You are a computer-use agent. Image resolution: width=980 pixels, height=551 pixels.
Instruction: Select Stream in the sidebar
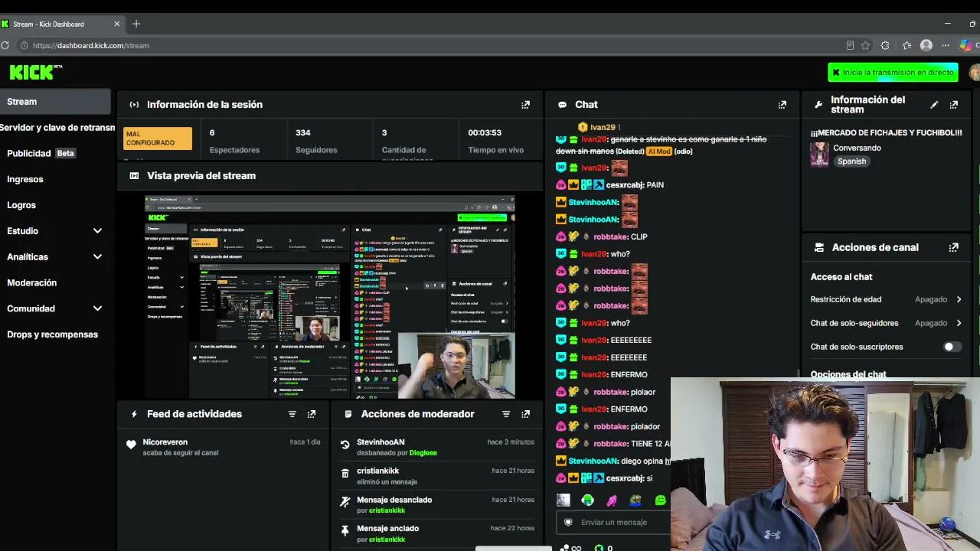[x=55, y=102]
